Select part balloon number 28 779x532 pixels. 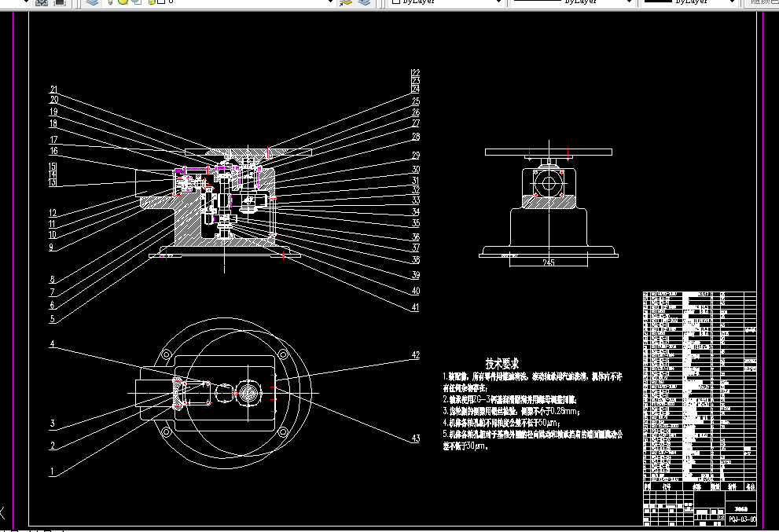(x=416, y=136)
